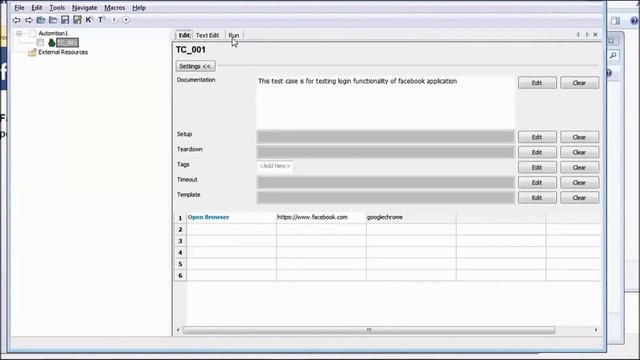Click the <Add New> tag field
The height and width of the screenshot is (360, 640).
(x=275, y=166)
